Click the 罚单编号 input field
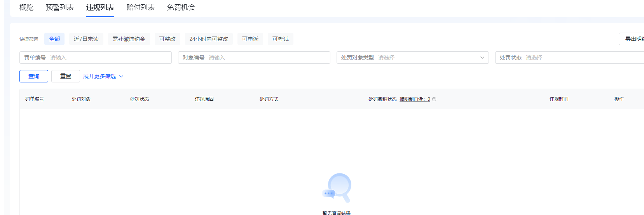Image resolution: width=644 pixels, height=215 pixels. point(109,58)
